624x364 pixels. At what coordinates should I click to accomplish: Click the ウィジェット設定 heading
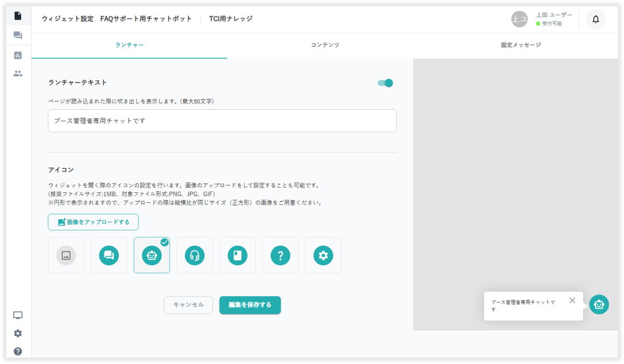pyautogui.click(x=68, y=19)
